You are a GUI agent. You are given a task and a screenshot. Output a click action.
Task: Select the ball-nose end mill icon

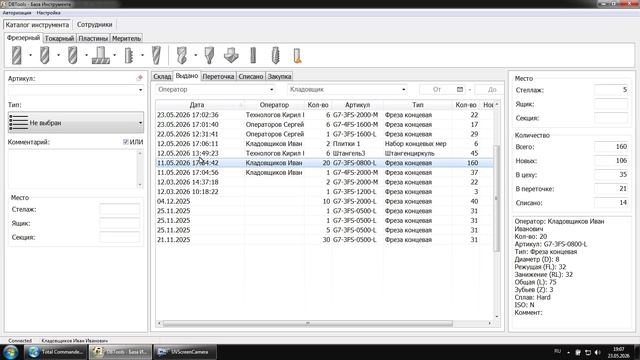point(73,55)
